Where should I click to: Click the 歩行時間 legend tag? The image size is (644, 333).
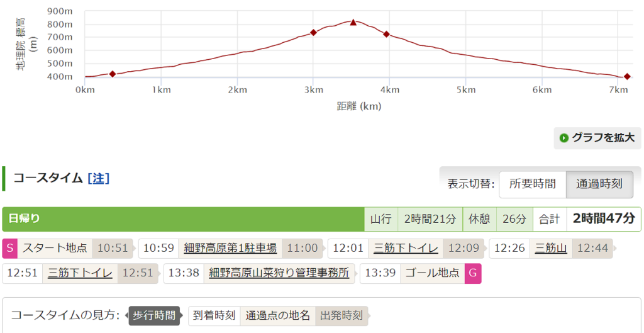pyautogui.click(x=155, y=315)
